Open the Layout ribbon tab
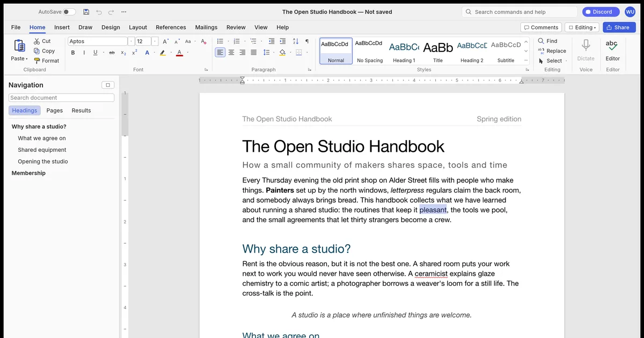The height and width of the screenshot is (338, 644). click(138, 27)
